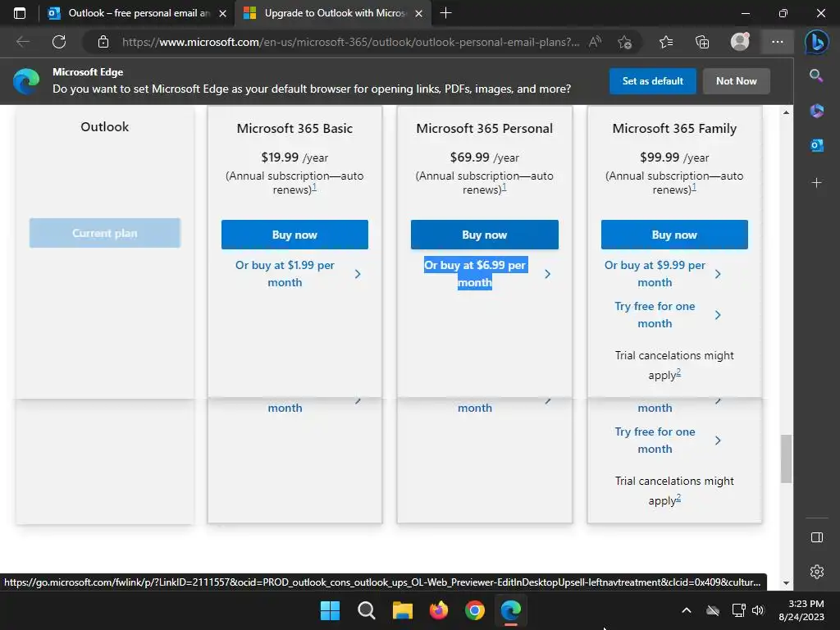The height and width of the screenshot is (630, 840).
Task: Open sidebar settings gear
Action: [817, 572]
